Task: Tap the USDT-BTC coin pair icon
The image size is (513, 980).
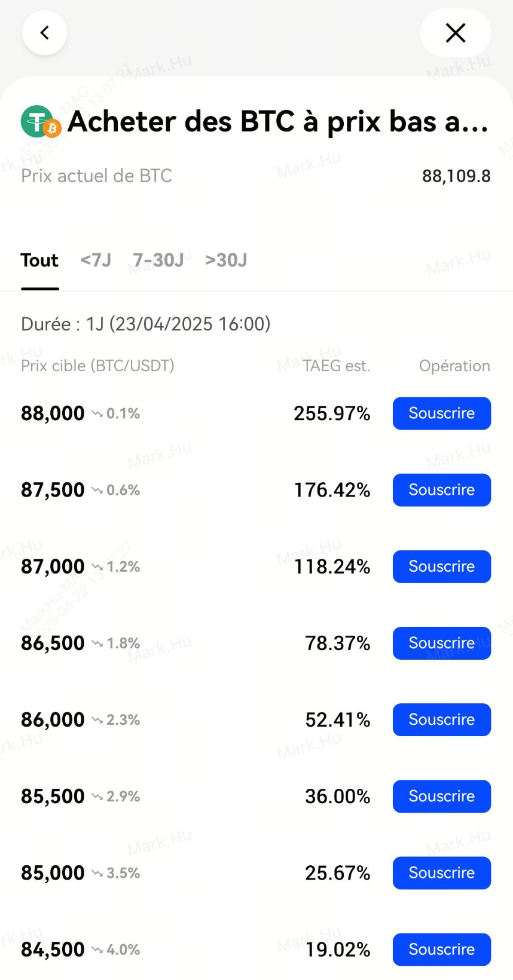Action: (41, 122)
